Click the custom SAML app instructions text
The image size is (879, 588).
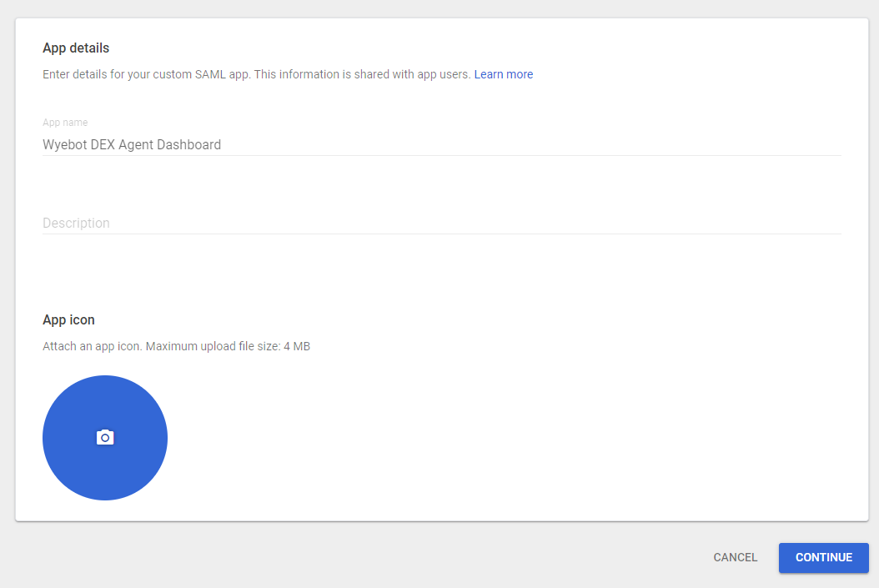point(257,74)
